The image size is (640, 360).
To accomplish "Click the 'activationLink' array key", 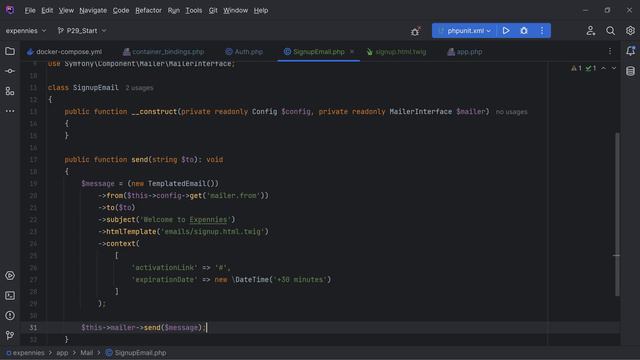I will (x=164, y=267).
